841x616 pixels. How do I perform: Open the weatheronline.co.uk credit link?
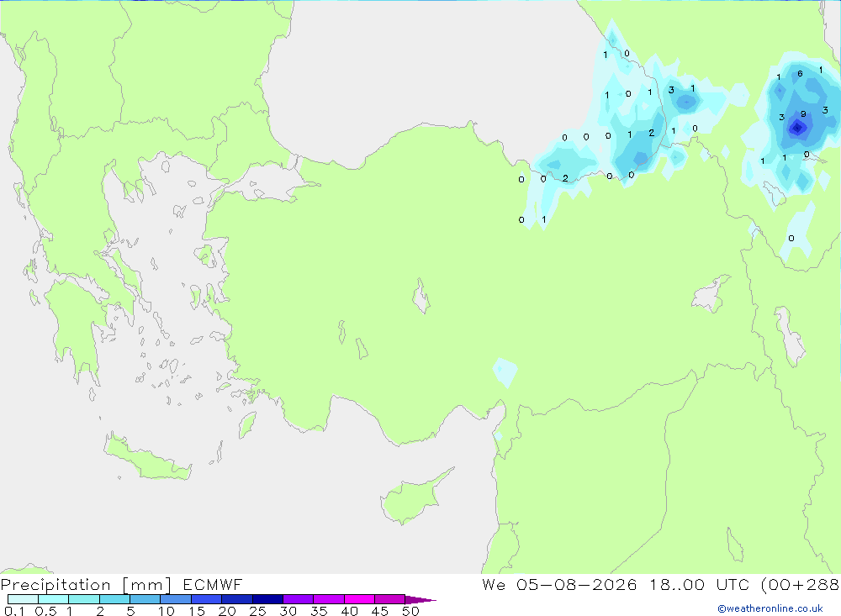tap(770, 608)
